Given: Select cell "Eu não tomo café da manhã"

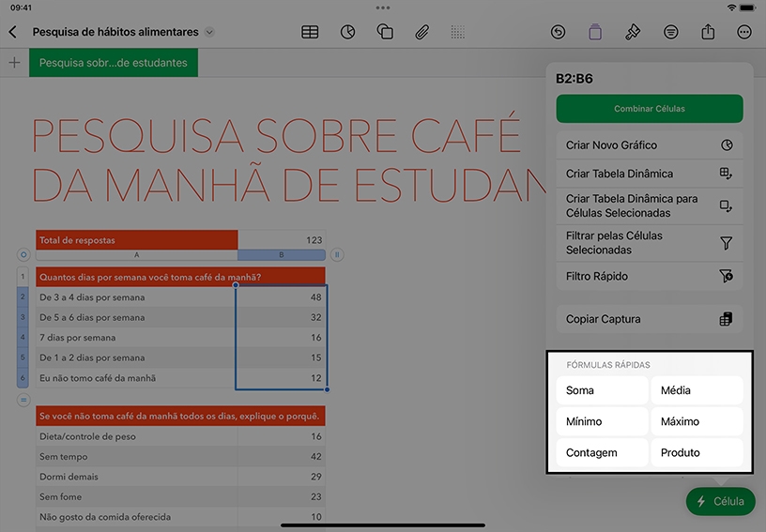Looking at the screenshot, I should [137, 378].
